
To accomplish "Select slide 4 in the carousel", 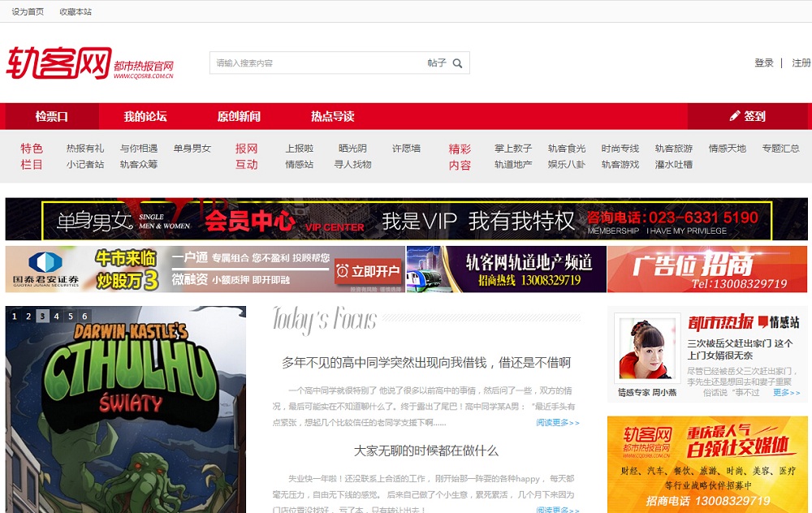I will pos(57,316).
